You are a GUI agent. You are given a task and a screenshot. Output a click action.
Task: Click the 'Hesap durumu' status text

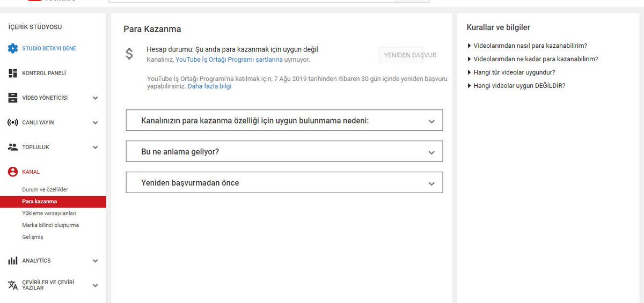pyautogui.click(x=232, y=49)
